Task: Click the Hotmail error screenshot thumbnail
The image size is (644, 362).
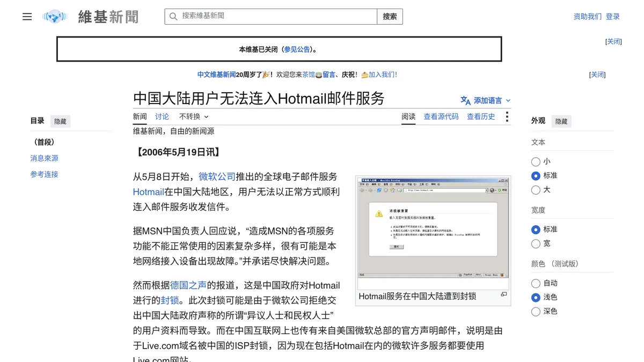Action: pos(434,227)
